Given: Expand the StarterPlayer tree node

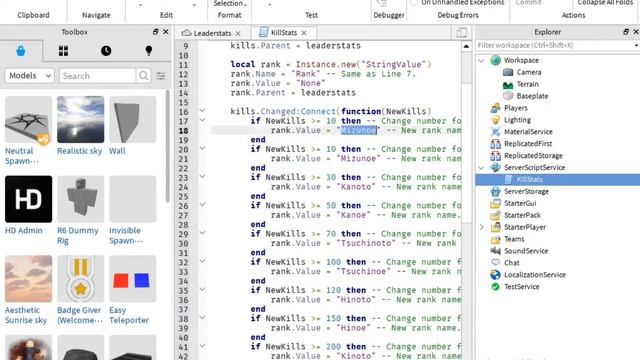Looking at the screenshot, I should point(481,227).
